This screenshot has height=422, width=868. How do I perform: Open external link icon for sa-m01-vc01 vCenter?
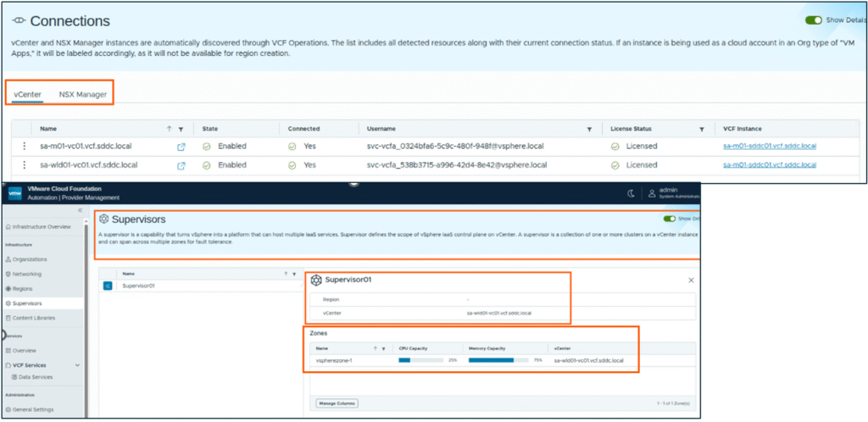coord(181,147)
